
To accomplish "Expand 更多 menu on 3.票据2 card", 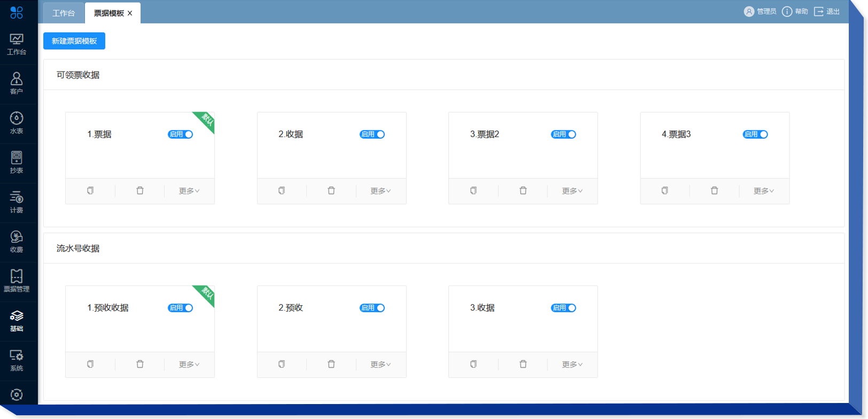I will coord(572,191).
